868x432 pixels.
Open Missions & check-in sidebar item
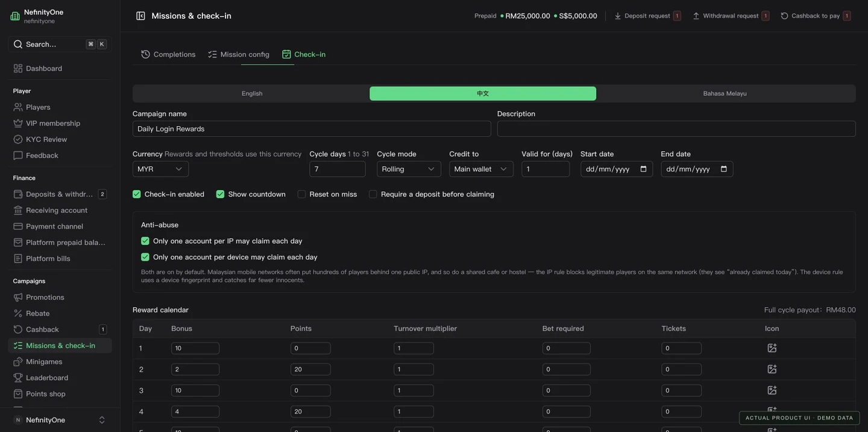[60, 346]
